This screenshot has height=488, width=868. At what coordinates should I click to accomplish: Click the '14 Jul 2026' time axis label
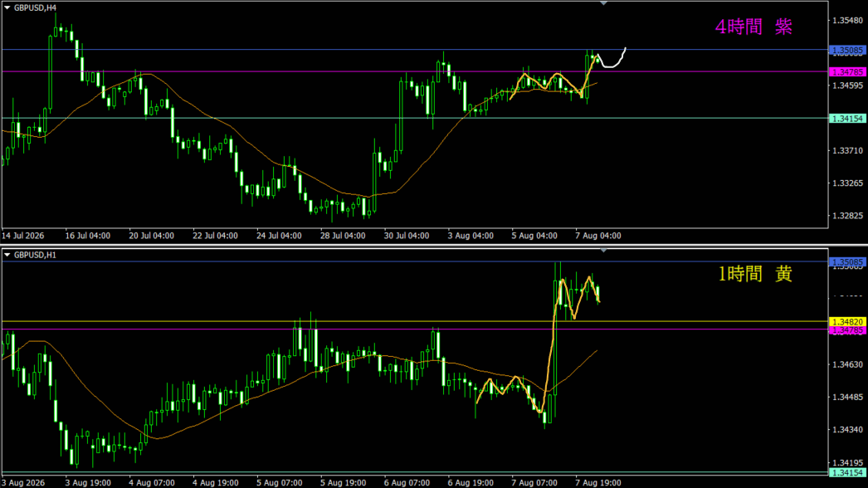tap(22, 236)
